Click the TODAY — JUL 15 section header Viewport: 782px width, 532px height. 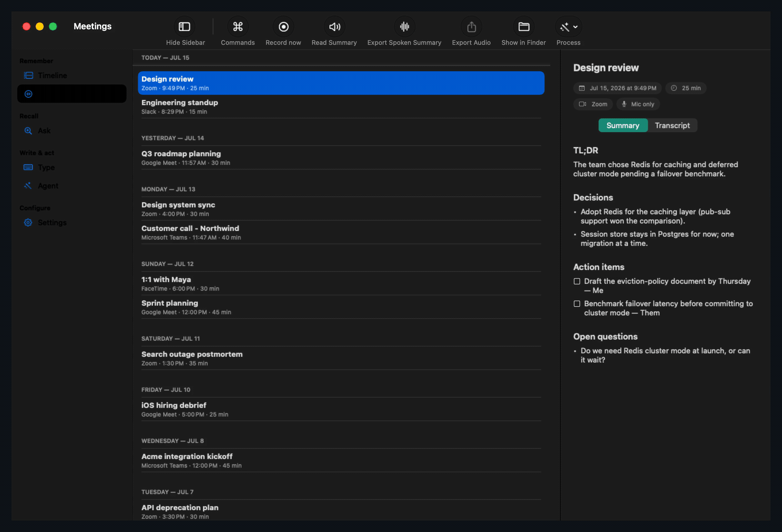pos(165,58)
